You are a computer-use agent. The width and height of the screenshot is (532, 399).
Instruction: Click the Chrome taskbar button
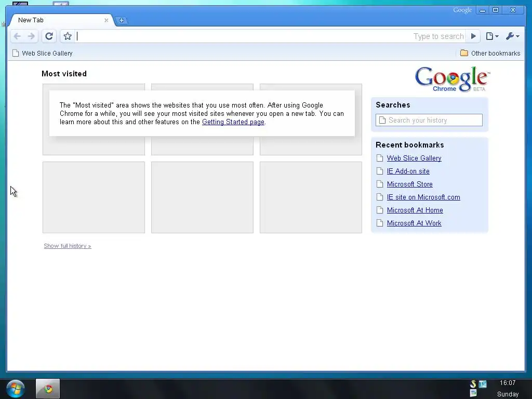click(48, 389)
